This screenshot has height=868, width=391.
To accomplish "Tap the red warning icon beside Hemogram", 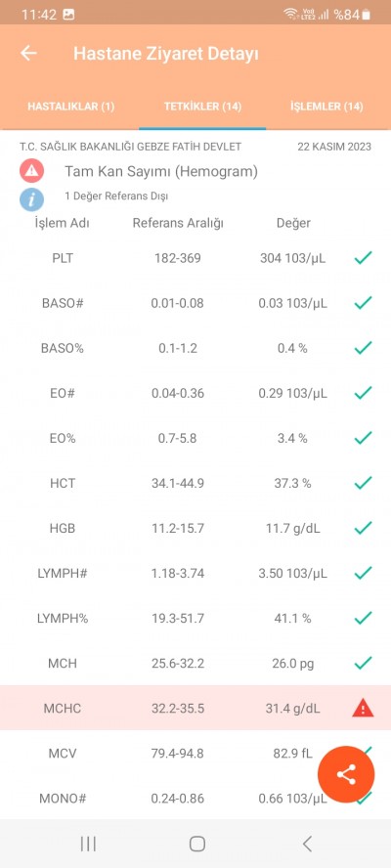I will (x=31, y=171).
